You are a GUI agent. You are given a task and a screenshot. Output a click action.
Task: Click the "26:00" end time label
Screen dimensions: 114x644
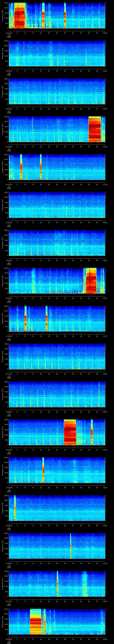105,147
